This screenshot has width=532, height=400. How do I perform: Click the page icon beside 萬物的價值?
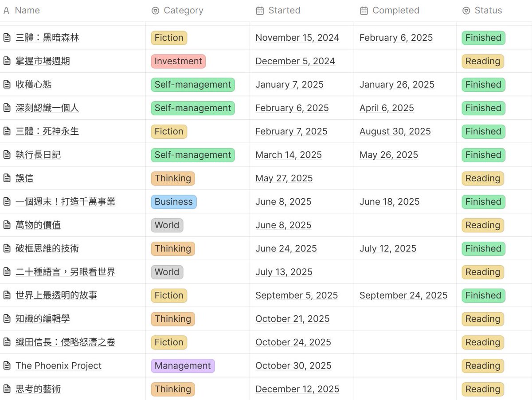point(7,225)
